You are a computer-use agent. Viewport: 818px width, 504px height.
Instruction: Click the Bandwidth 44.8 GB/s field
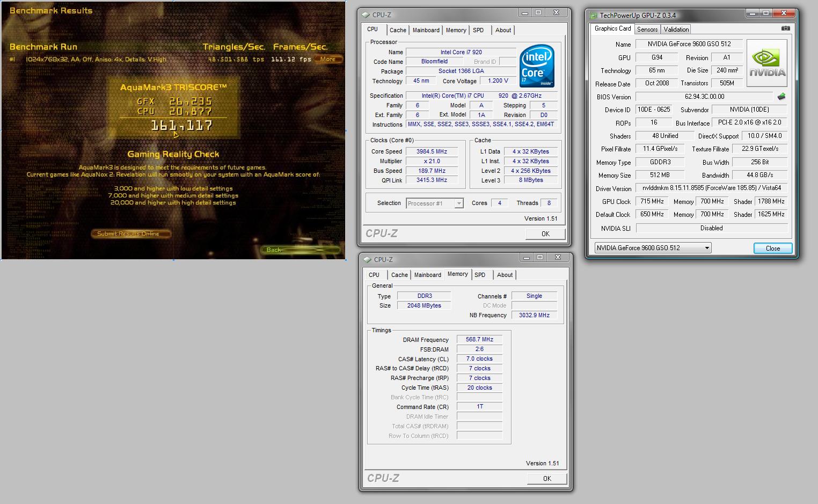(x=759, y=175)
